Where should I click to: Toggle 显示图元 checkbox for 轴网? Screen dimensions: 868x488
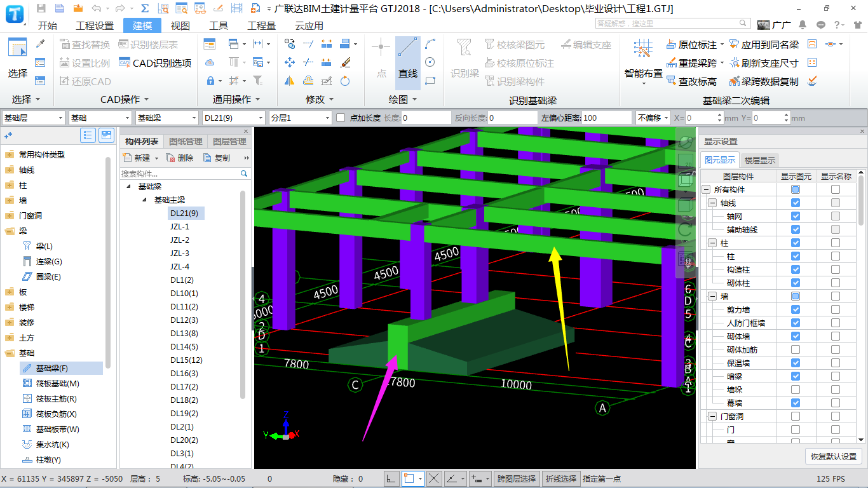tap(796, 216)
